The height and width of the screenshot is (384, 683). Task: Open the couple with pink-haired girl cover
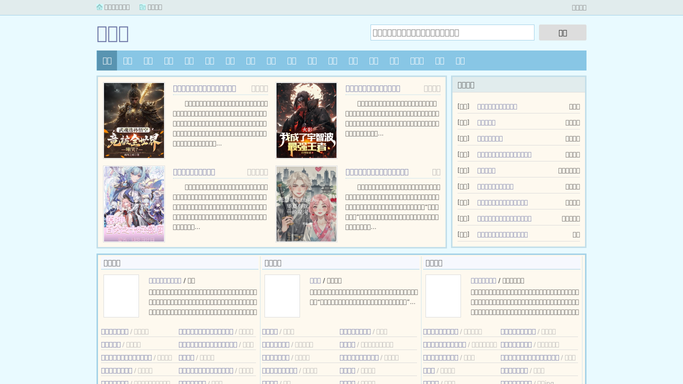[306, 204]
